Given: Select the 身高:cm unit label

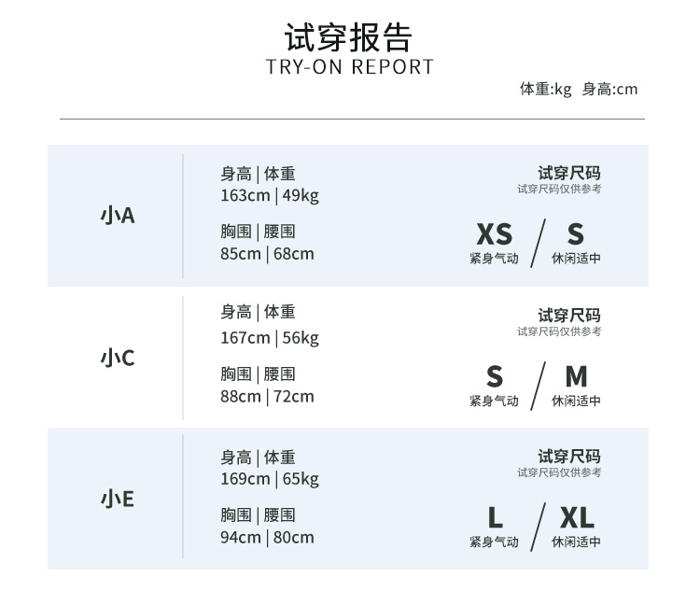Looking at the screenshot, I should coord(609,90).
